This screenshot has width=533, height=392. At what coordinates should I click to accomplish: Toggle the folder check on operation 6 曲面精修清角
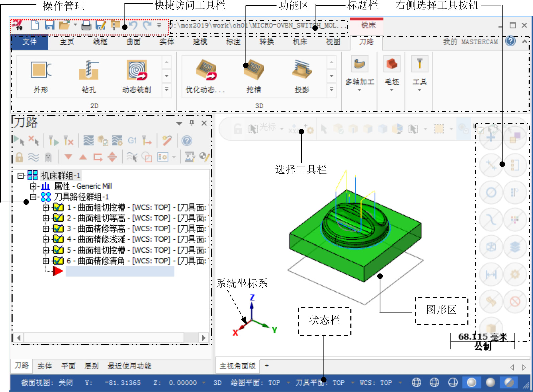coord(58,261)
